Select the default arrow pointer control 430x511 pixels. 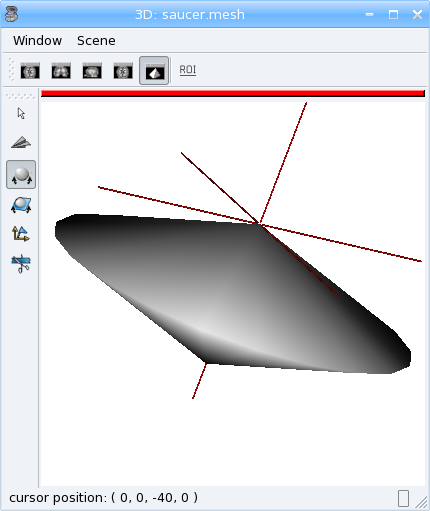[x=21, y=113]
